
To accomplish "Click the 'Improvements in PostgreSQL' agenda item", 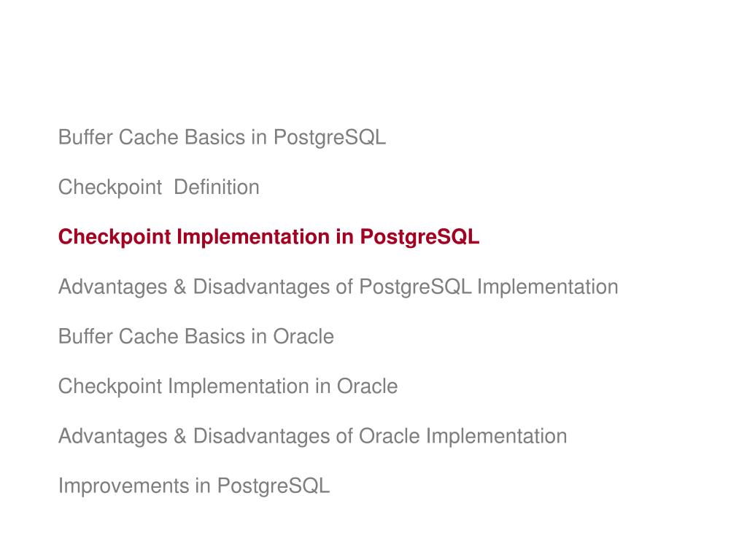I will pos(194,486).
